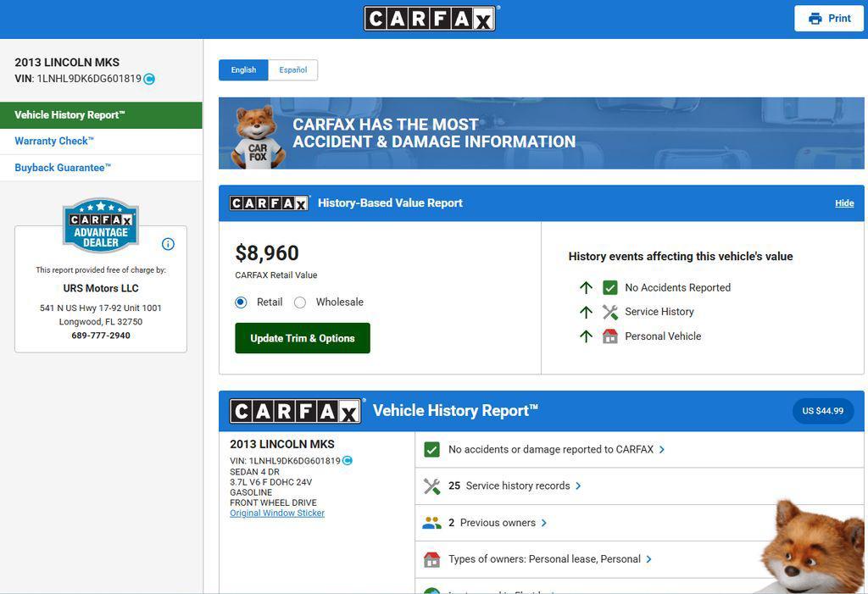The width and height of the screenshot is (868, 594).
Task: Click Update Trim & Options button
Action: [x=303, y=338]
